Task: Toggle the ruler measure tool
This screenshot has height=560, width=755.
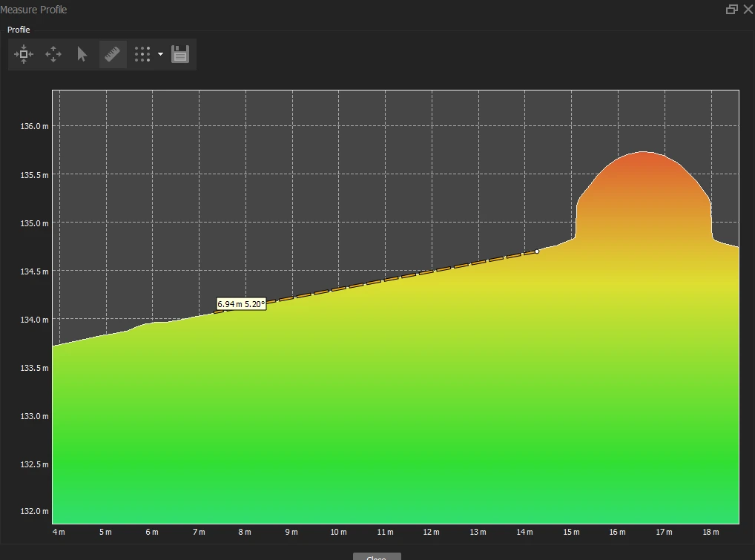Action: [x=113, y=54]
